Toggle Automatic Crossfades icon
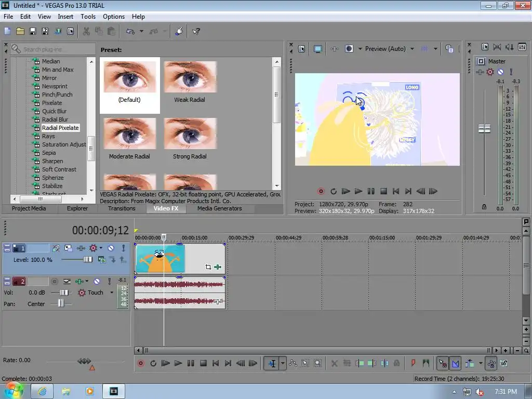 pyautogui.click(x=455, y=363)
